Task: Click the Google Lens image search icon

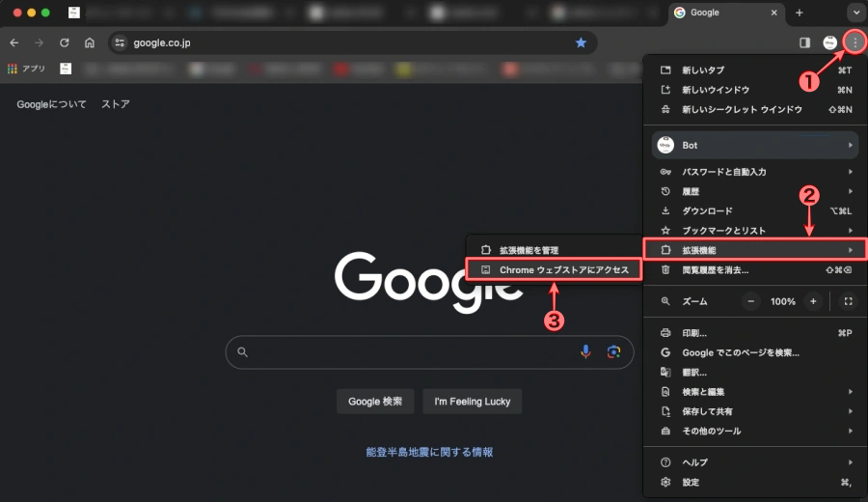Action: click(612, 352)
